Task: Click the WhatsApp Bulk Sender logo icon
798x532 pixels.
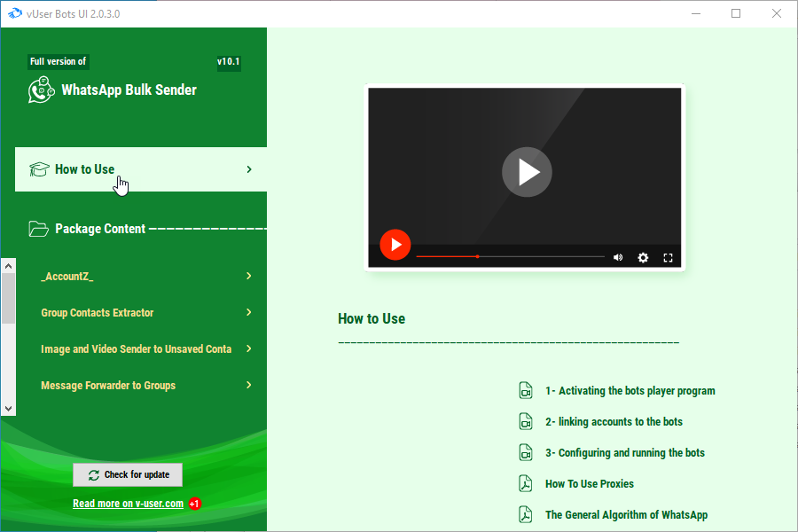Action: click(x=41, y=90)
